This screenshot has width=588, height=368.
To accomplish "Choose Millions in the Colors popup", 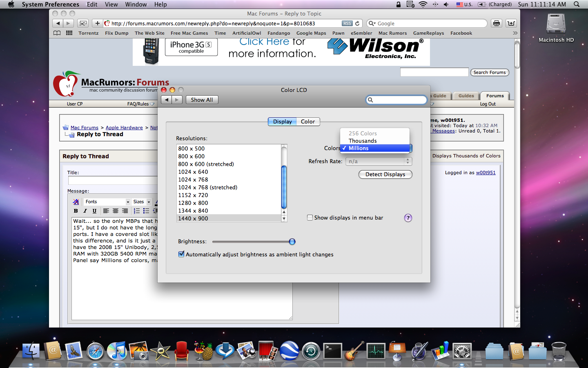I will point(375,148).
